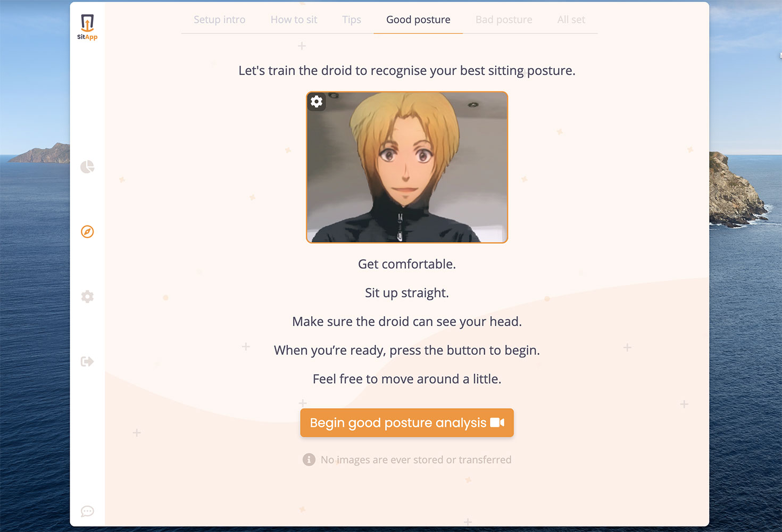Screen dimensions: 782x532
Task: Open the settings gear in the sidebar
Action: point(87,296)
